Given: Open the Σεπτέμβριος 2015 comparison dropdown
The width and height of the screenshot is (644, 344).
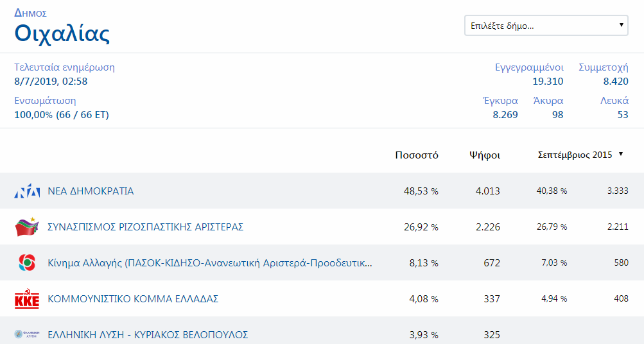Looking at the screenshot, I should 580,155.
